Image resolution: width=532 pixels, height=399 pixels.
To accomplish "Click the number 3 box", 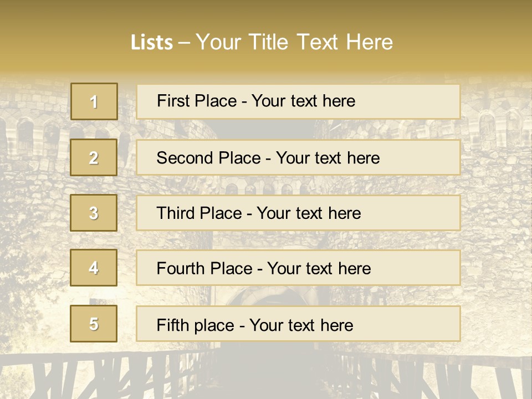I will 94,213.
